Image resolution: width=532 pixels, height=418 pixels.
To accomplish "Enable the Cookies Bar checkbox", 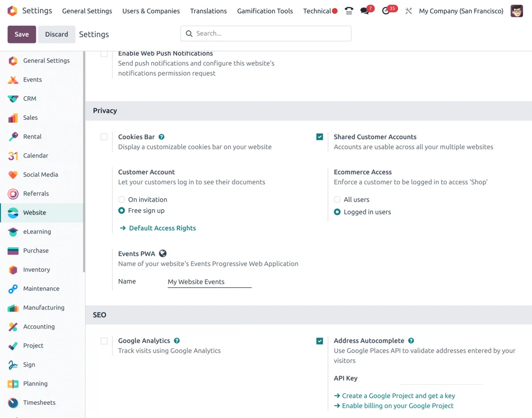I will tap(104, 137).
